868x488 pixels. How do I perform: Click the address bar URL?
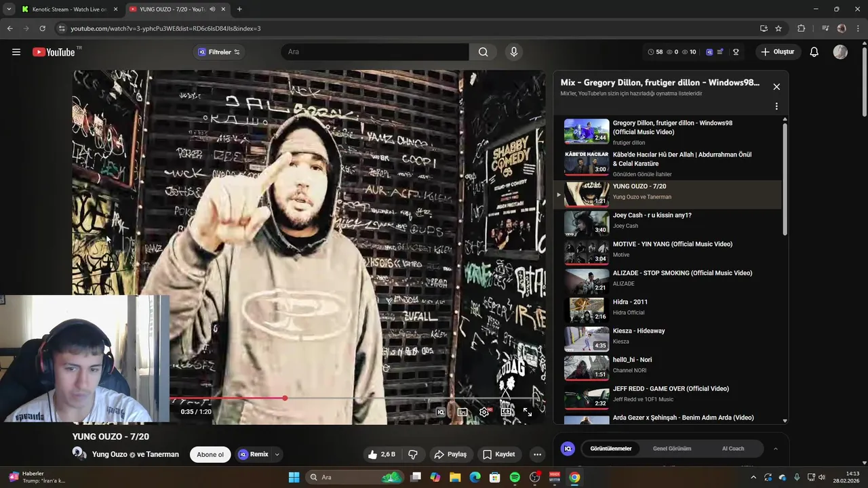tap(166, 28)
